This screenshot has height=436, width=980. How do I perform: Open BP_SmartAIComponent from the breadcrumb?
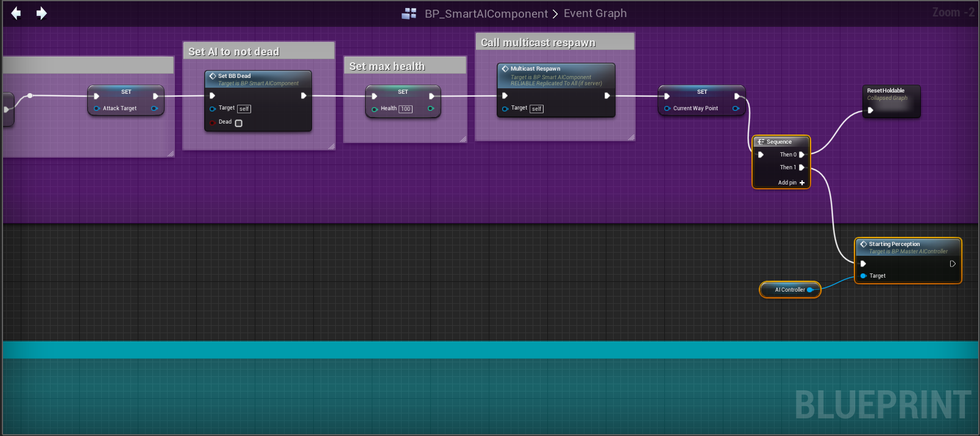[x=486, y=13]
